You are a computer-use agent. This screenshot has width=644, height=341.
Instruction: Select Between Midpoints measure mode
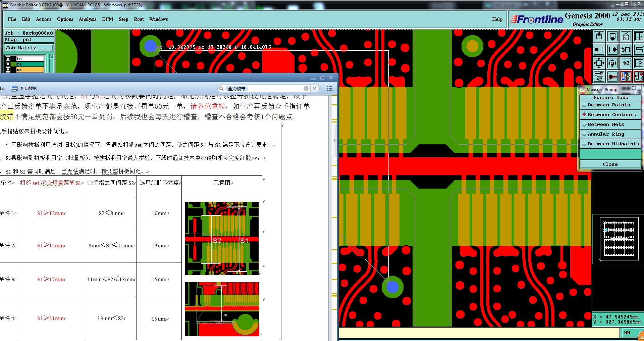(610, 144)
